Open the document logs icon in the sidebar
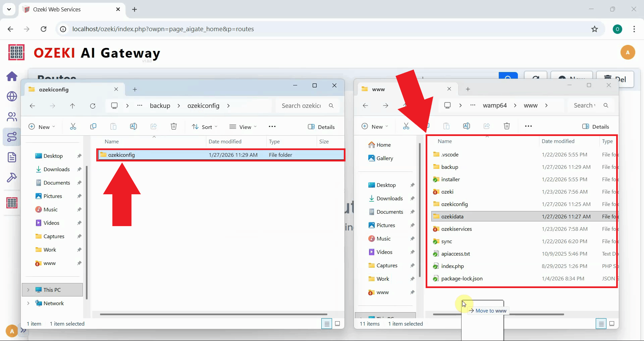644x341 pixels. (12, 157)
